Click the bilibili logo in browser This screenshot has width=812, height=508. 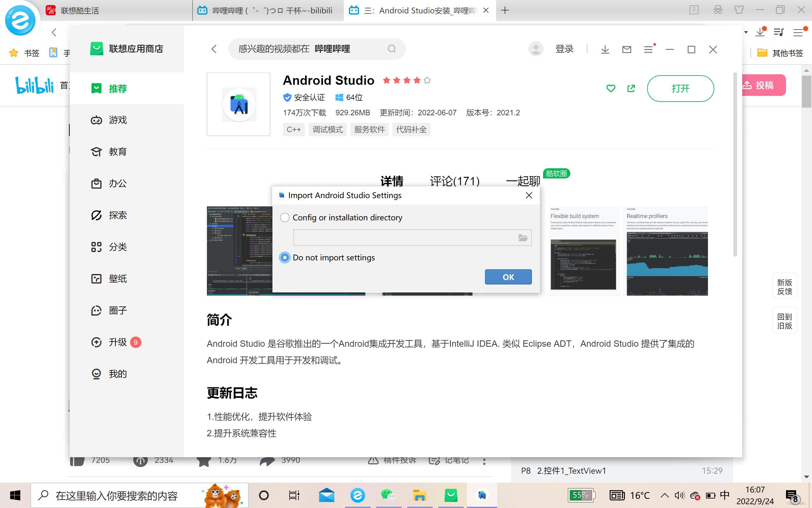tap(34, 85)
